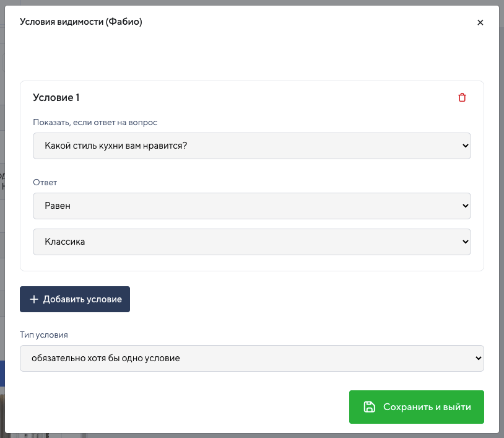Screen dimensions: 504x438
Task: Click the chevron arrow in the Тип условия field
Action: (x=478, y=358)
